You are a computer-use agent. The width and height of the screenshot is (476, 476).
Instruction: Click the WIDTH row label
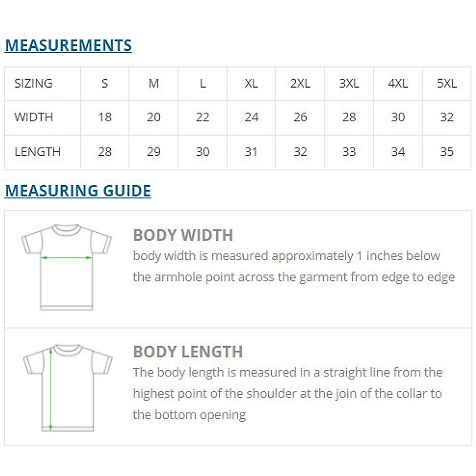click(x=34, y=117)
